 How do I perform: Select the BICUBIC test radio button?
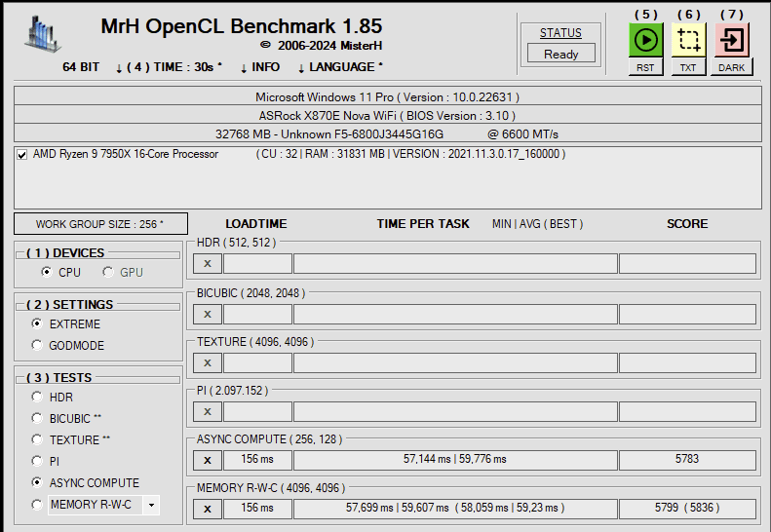click(x=37, y=418)
